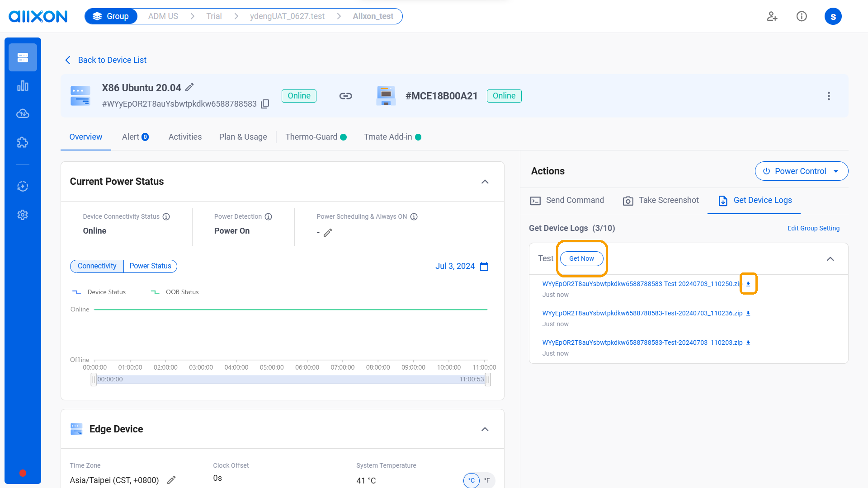Open the 110236.zip log link
The width and height of the screenshot is (868, 488).
tap(642, 313)
